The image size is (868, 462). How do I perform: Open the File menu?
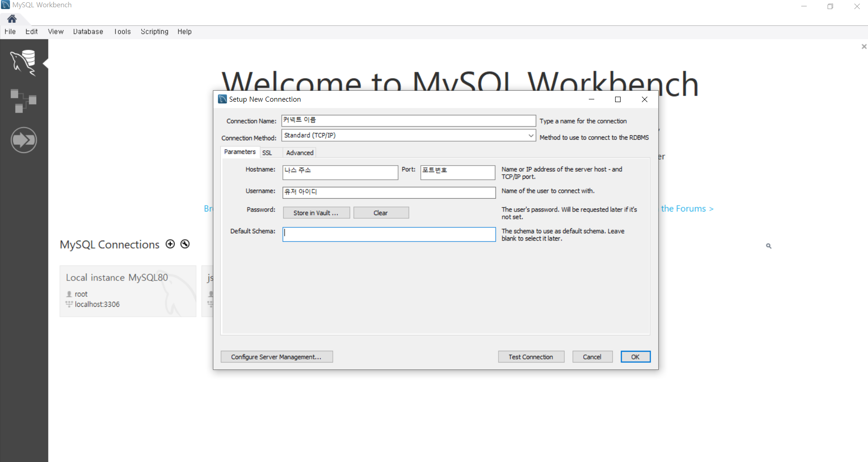10,31
